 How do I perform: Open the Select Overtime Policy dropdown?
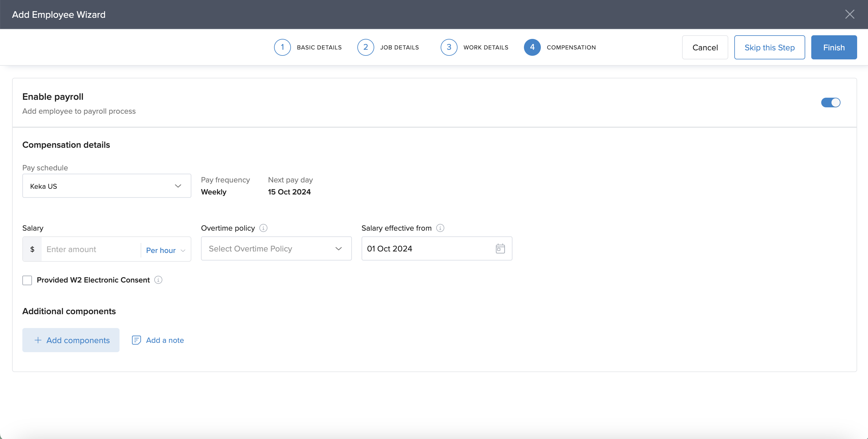pyautogui.click(x=276, y=248)
